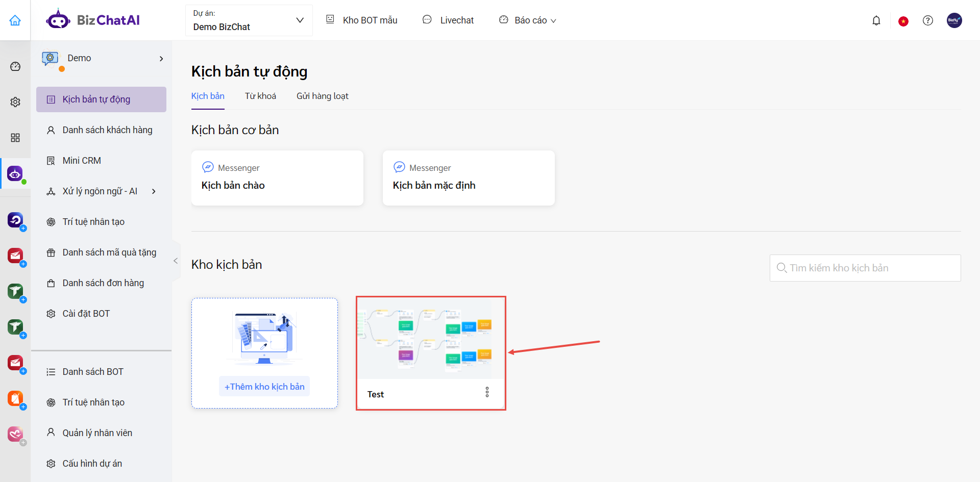Switch to the Từ khoá tab
The width and height of the screenshot is (980, 482).
coord(260,96)
